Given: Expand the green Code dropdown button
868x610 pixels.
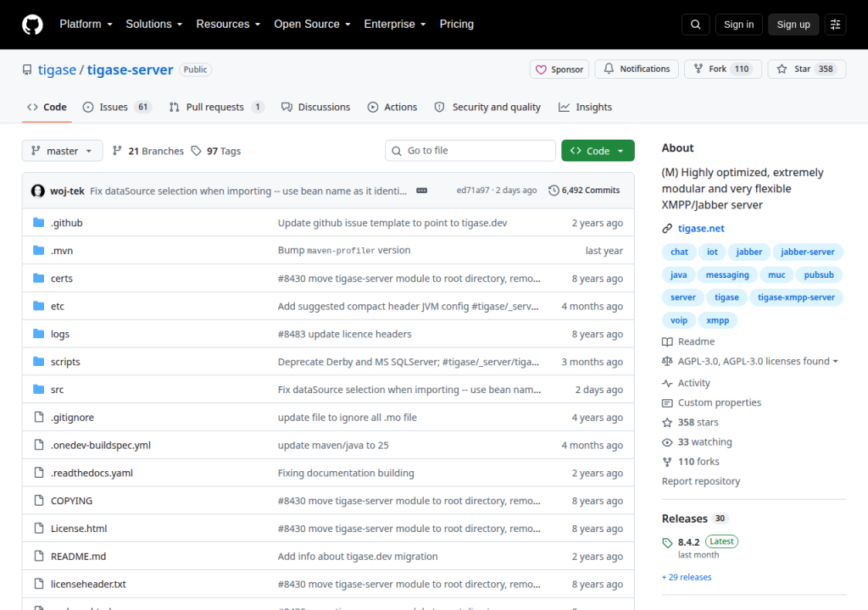Looking at the screenshot, I should pyautogui.click(x=598, y=151).
